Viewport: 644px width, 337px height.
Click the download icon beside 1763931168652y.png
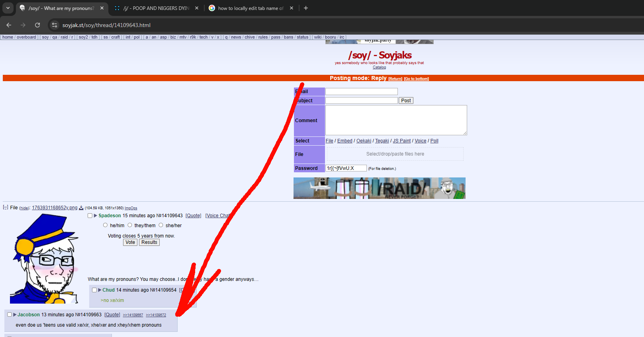pyautogui.click(x=81, y=208)
